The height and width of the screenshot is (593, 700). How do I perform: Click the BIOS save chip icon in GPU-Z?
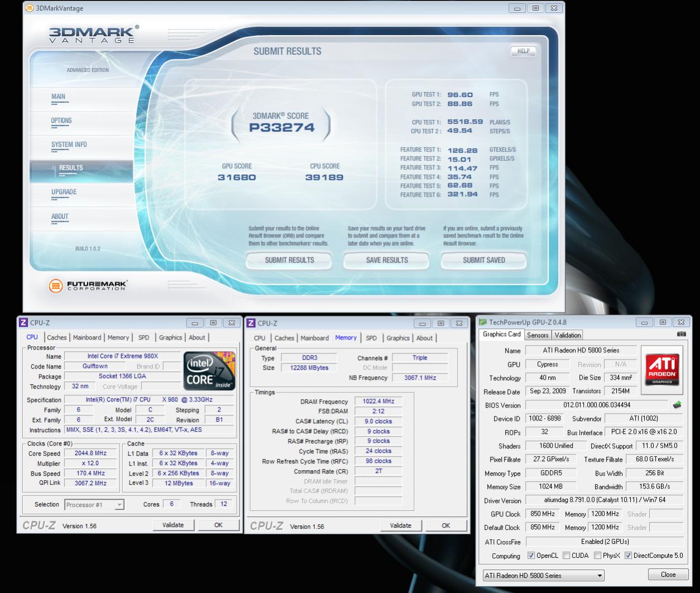pos(677,405)
